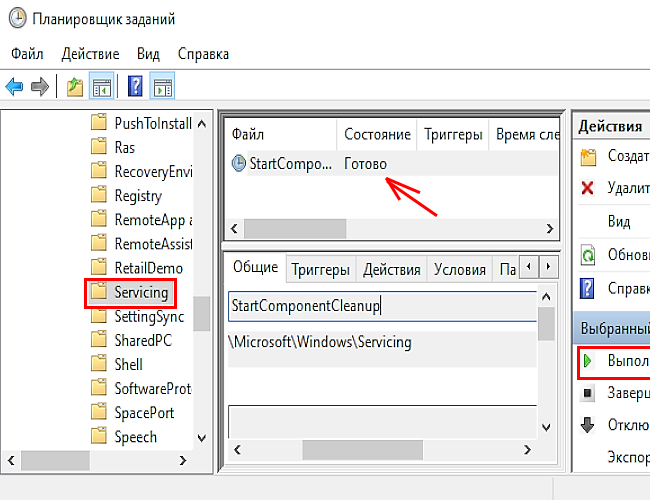This screenshot has height=500, width=650.
Task: Open the toolbar Help question-mark icon
Action: pyautogui.click(x=135, y=86)
